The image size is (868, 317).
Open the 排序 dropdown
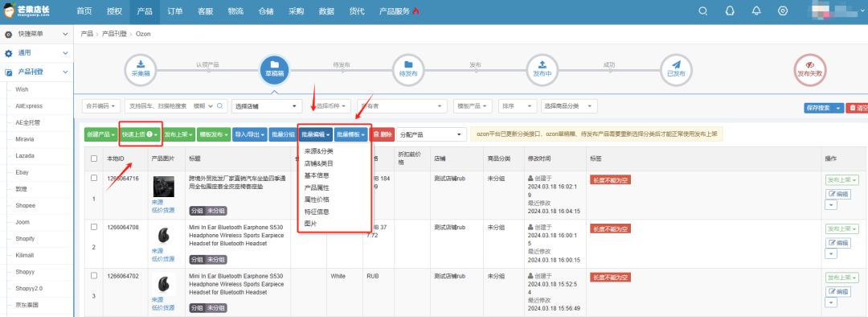click(518, 106)
